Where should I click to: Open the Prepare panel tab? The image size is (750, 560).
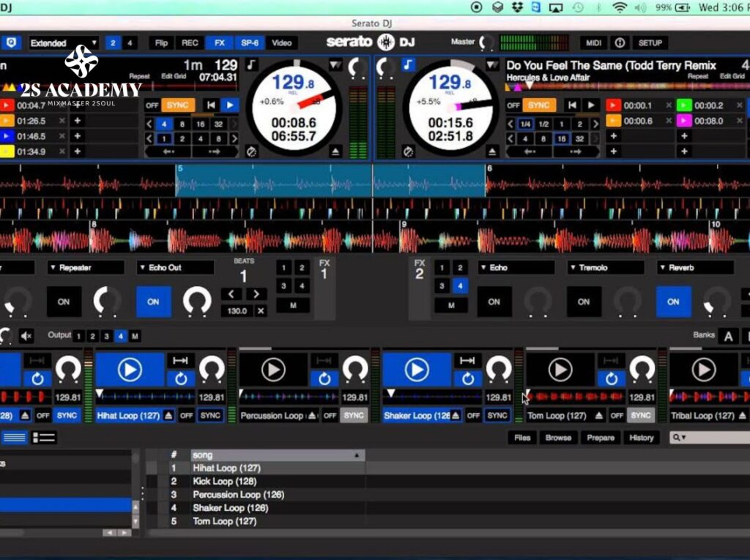[601, 438]
